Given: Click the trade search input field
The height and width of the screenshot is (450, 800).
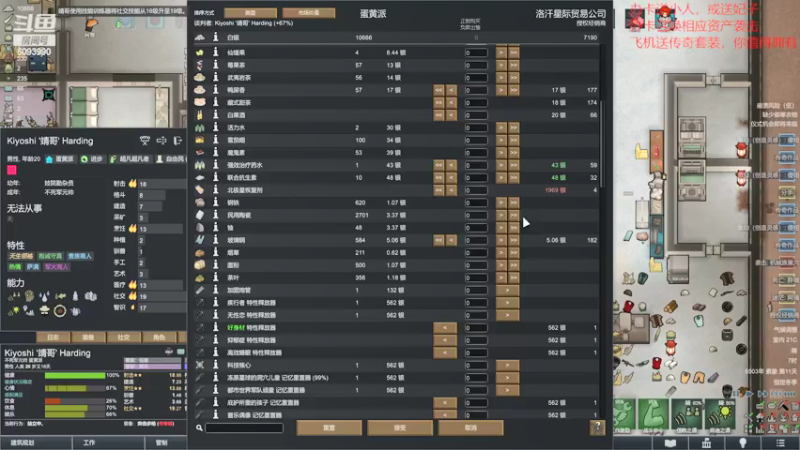Looking at the screenshot, I should point(244,428).
